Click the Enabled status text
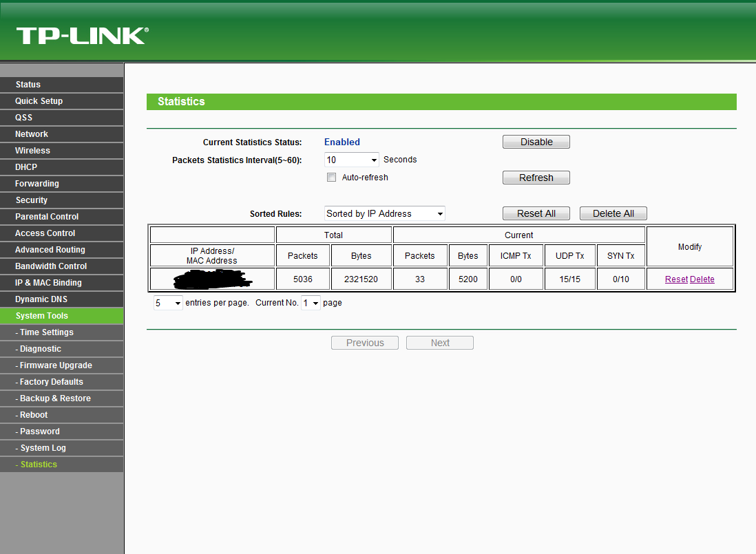This screenshot has height=554, width=756. point(342,142)
